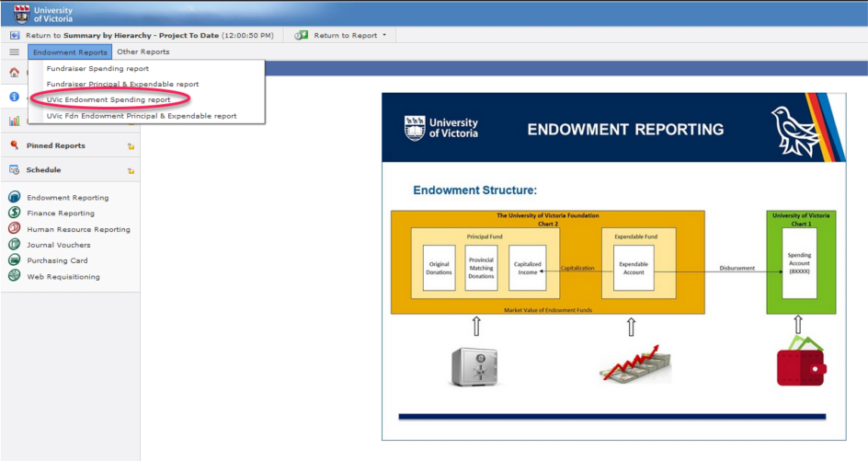Click the University of Victoria crest logo
Screen dimensions: 868x461
(x=21, y=15)
